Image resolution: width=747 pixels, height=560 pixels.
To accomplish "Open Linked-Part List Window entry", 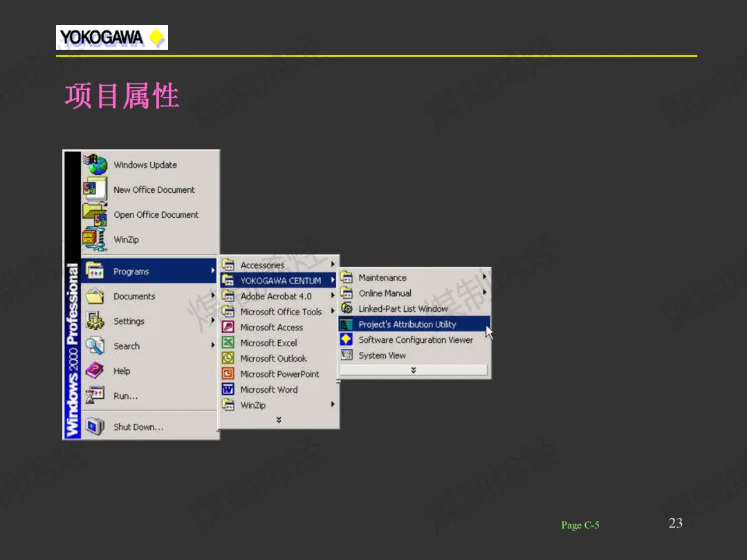I will (414, 308).
